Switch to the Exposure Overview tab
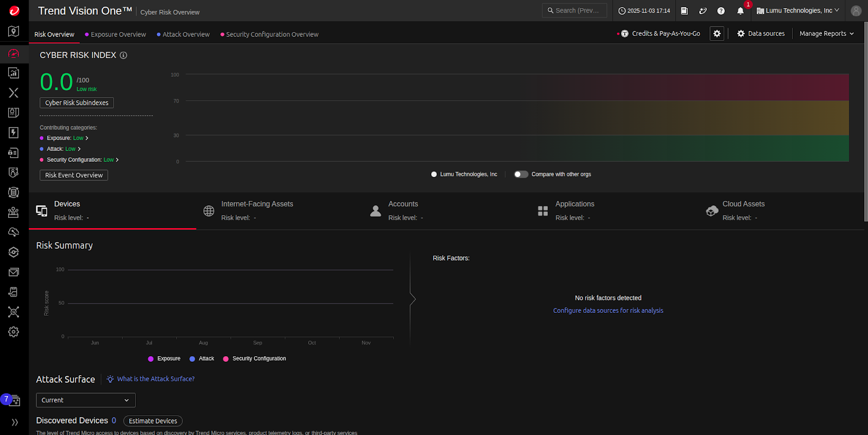Viewport: 868px width, 435px height. pos(118,34)
